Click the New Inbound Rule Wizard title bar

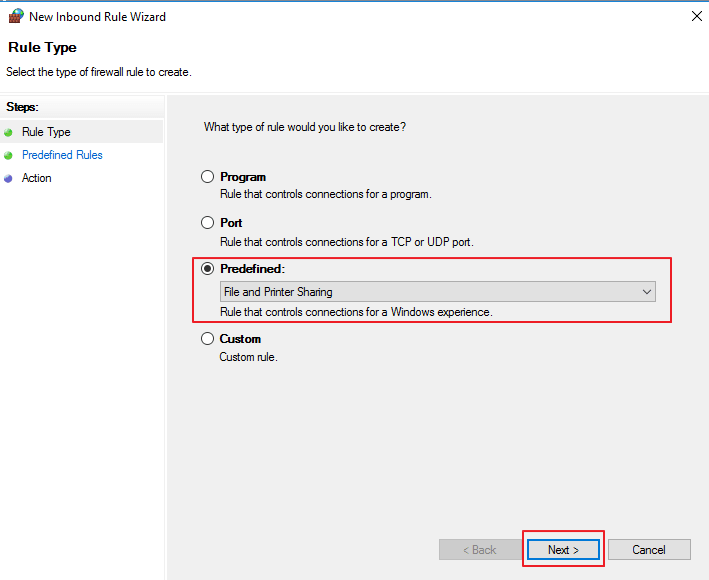350,16
